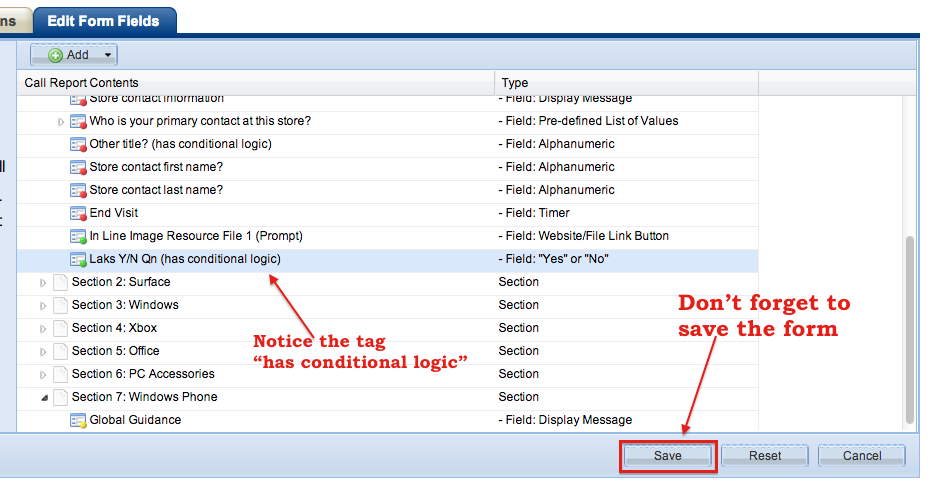Click the Global Guidance field icon
This screenshot has width=932, height=492.
point(78,420)
